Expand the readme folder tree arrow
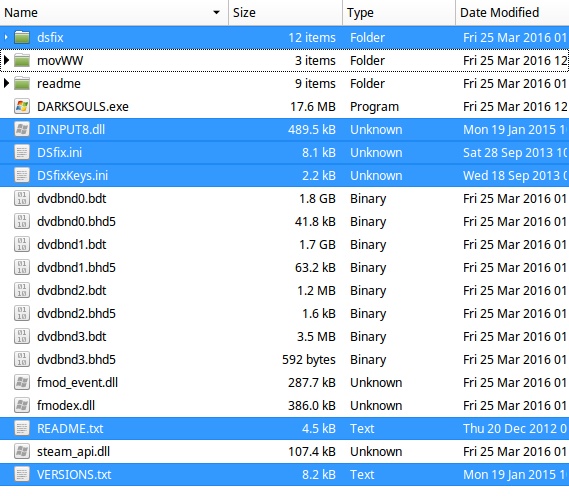Screen dimensions: 569x496 click(x=6, y=83)
